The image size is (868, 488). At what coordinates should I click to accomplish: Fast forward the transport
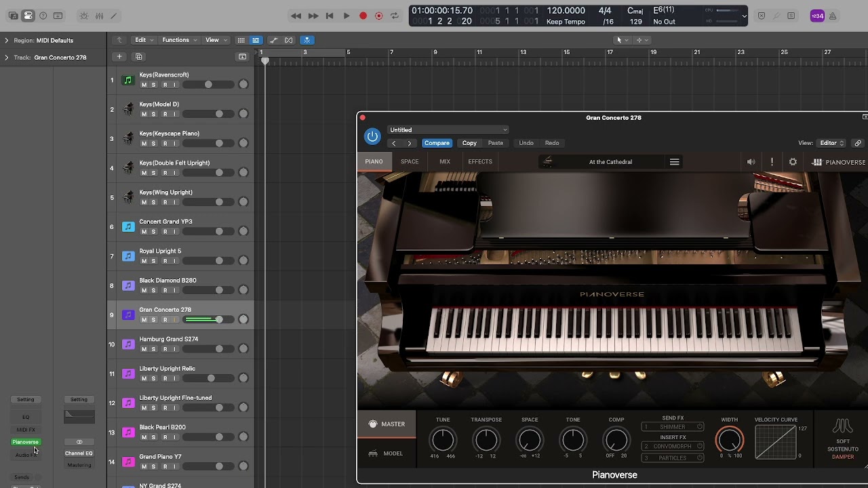(x=313, y=16)
